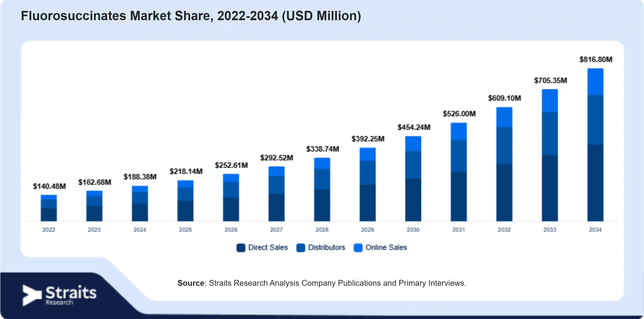This screenshot has height=319, width=644.
Task: Click the 2029 axis label
Action: (x=367, y=230)
